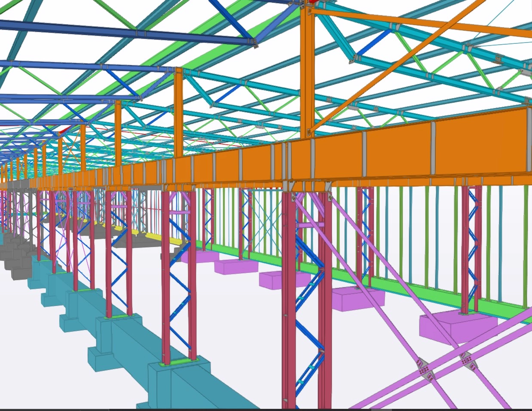Select green base plate on nearest teal footing
This screenshot has height=411, width=532.
click(x=180, y=362)
